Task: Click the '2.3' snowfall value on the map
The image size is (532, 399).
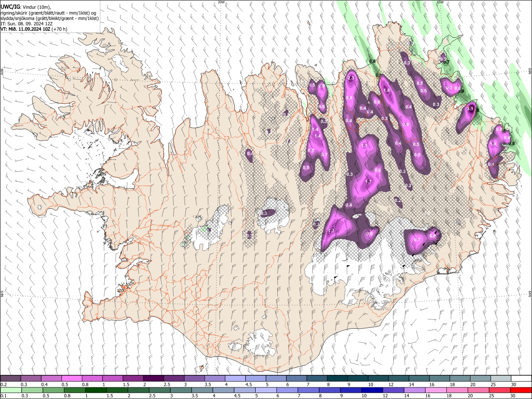Action: tap(351, 78)
